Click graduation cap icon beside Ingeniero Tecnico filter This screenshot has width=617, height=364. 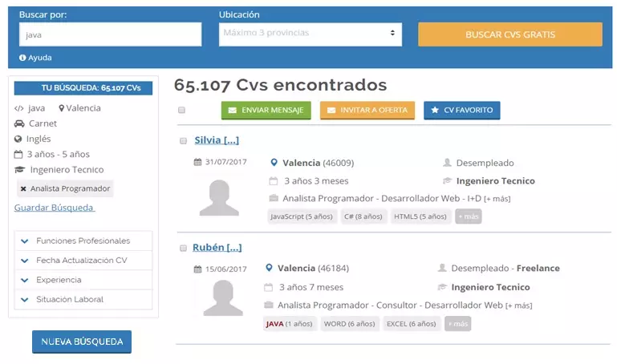(x=20, y=170)
